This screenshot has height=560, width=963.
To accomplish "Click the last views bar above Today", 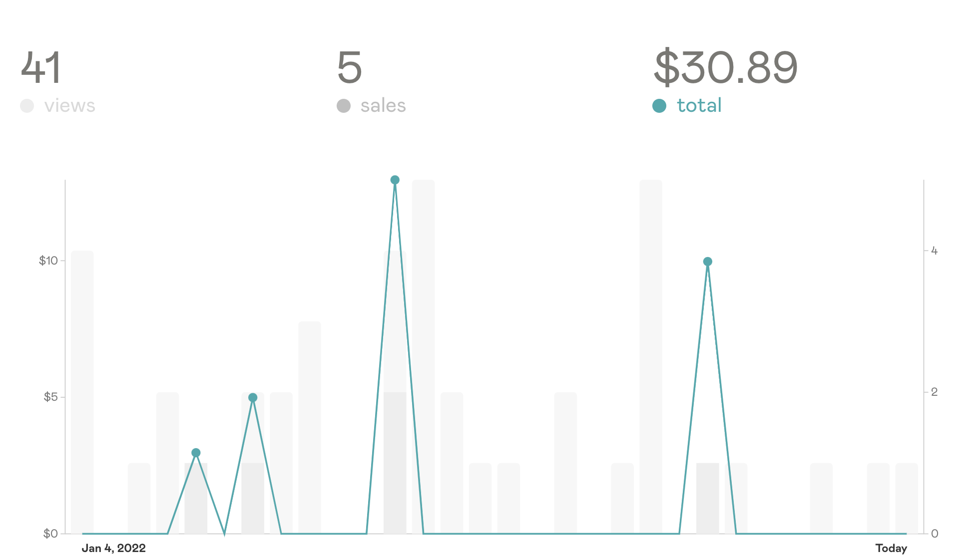I will [x=907, y=498].
